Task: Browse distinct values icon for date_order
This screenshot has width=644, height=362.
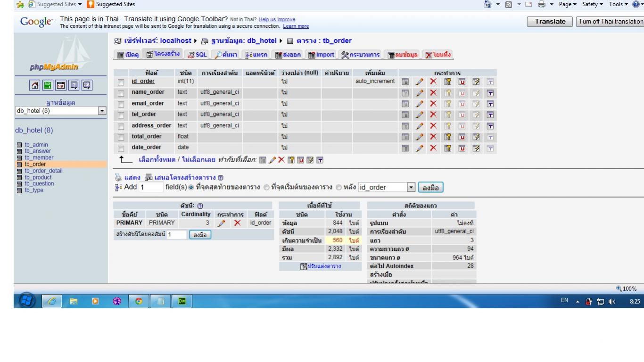Action: click(x=405, y=148)
